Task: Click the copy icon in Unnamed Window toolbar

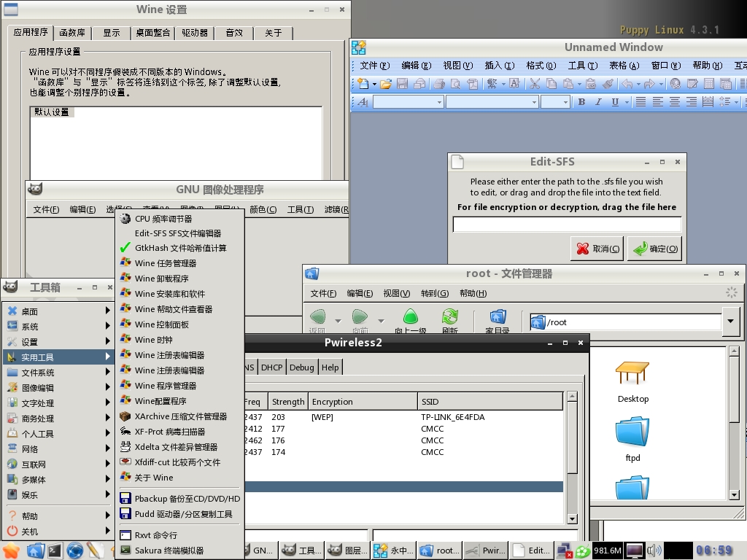Action: click(x=551, y=84)
